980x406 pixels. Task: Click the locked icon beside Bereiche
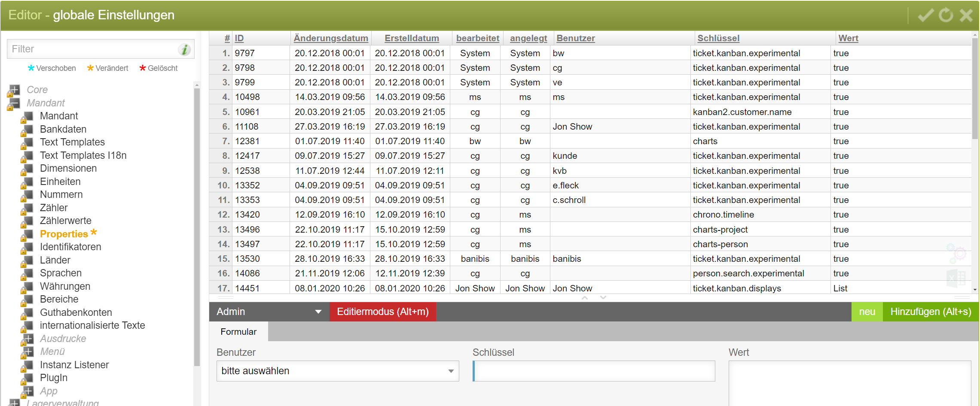coord(27,300)
